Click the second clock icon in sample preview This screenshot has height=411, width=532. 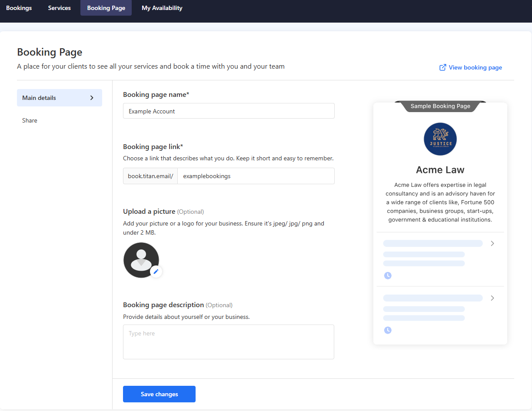tap(388, 330)
